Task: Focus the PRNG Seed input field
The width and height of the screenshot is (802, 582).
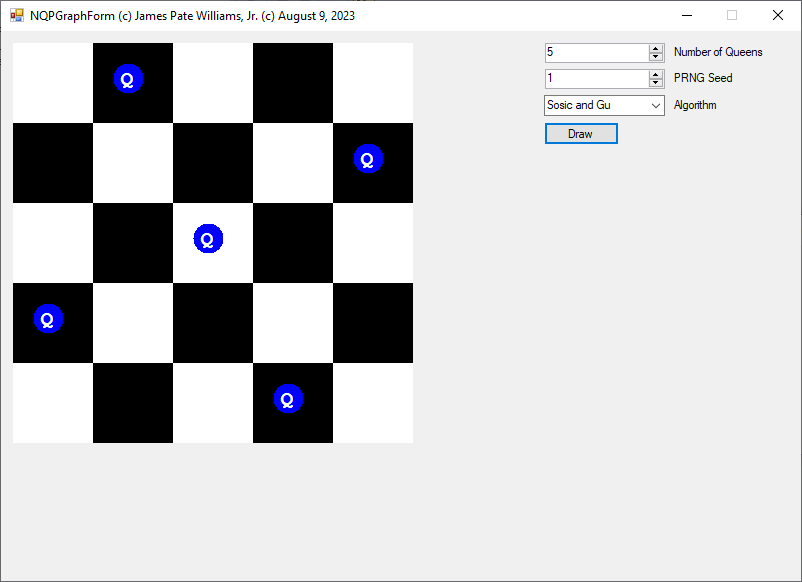Action: point(596,78)
